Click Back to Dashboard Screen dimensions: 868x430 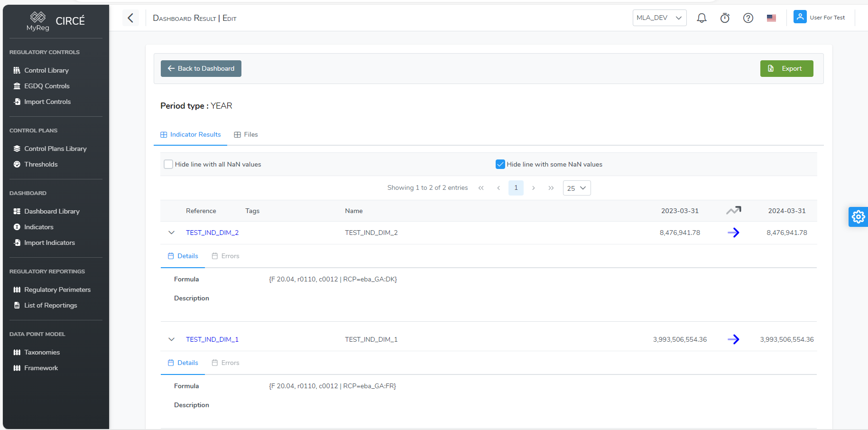(x=201, y=68)
